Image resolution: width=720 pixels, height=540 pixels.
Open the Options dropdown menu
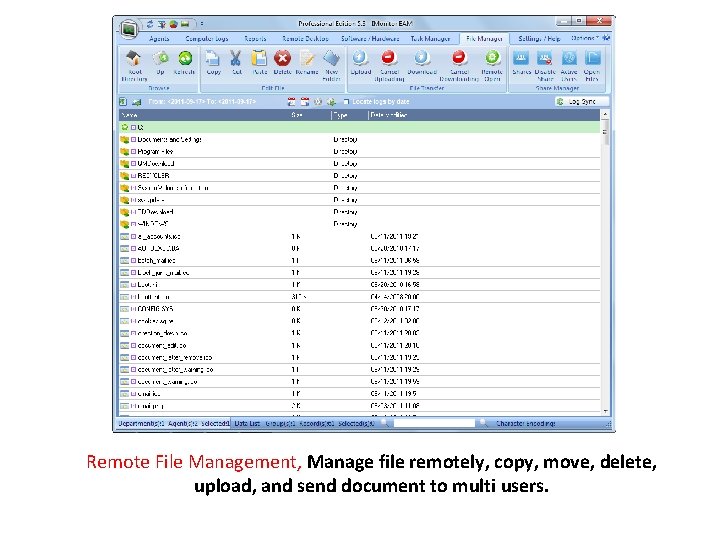tap(585, 38)
